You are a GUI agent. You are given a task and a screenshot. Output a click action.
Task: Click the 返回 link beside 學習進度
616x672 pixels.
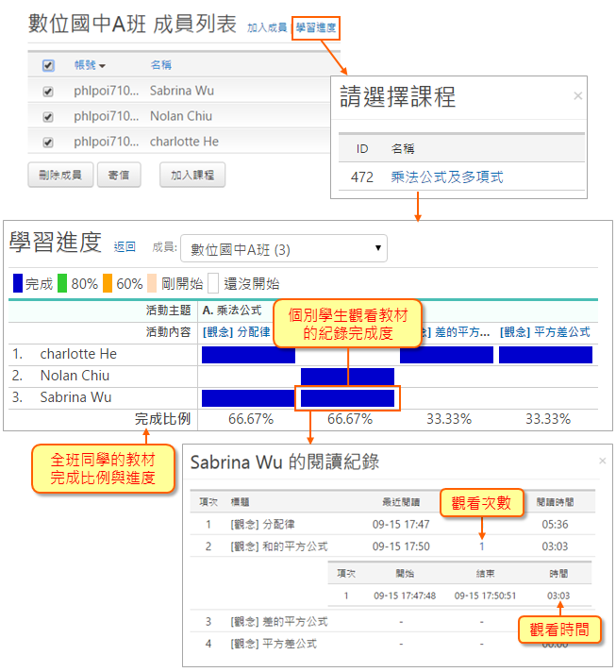pyautogui.click(x=125, y=247)
